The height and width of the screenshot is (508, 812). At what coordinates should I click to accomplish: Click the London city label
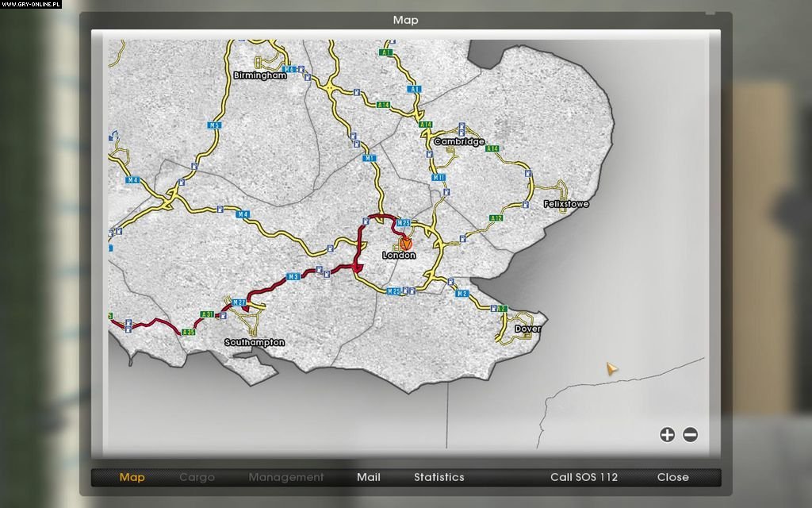(x=399, y=255)
